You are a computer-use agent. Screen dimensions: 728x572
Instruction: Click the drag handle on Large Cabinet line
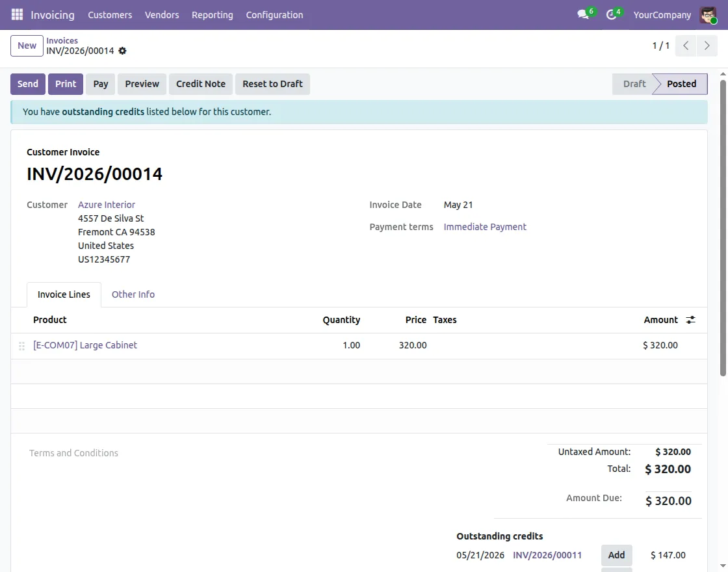click(21, 346)
